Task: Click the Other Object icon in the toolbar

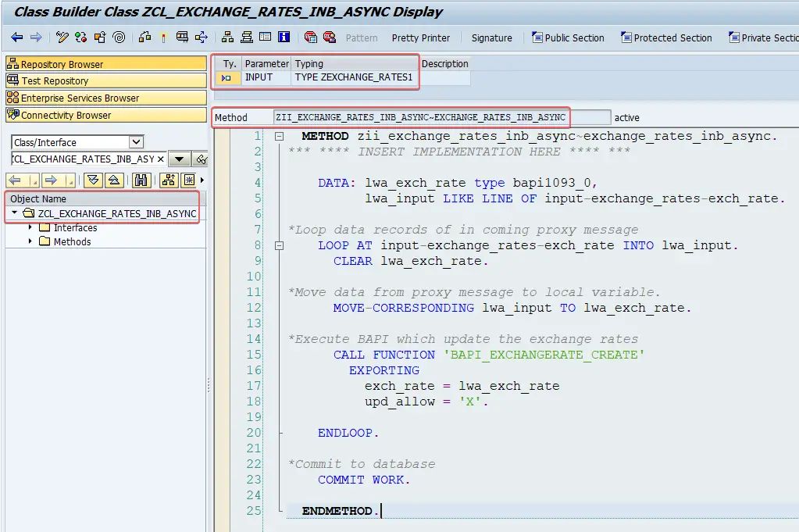Action: click(100, 37)
